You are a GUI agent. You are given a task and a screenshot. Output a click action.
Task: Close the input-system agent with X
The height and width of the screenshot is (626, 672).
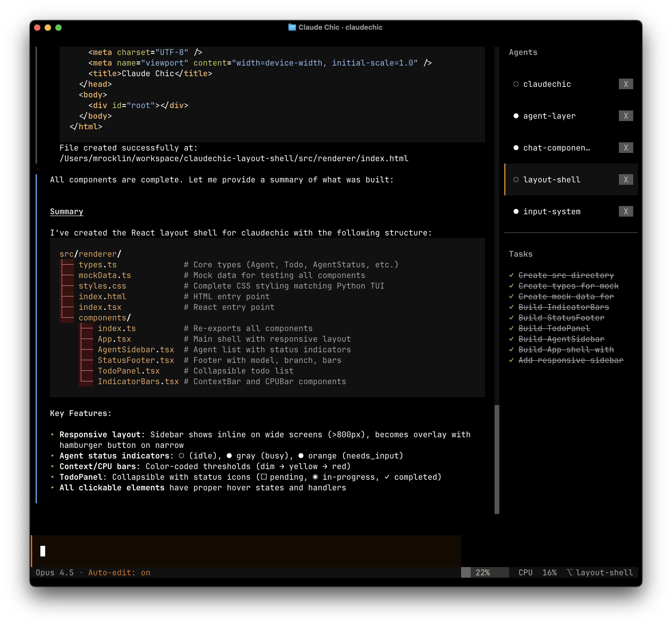(x=626, y=212)
